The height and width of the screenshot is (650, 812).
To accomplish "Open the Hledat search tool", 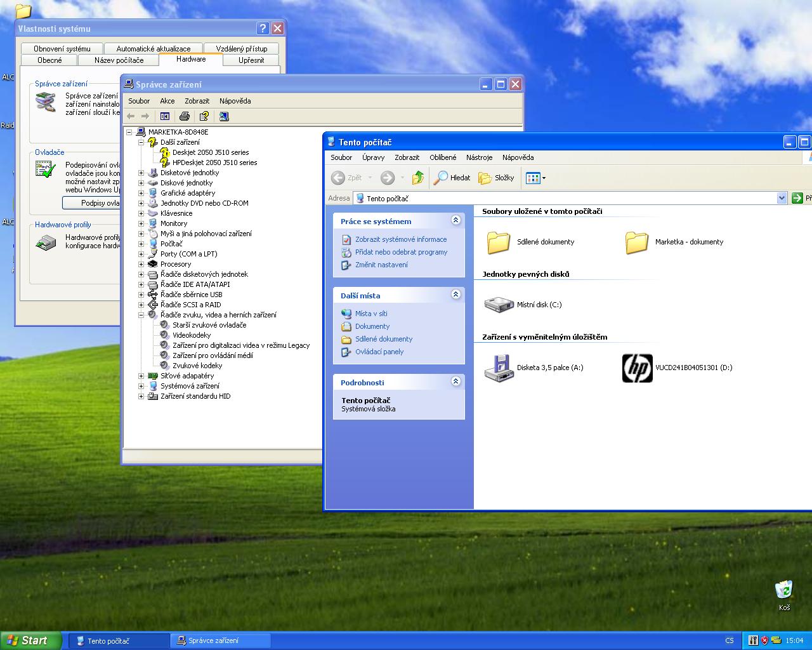I will pos(452,178).
